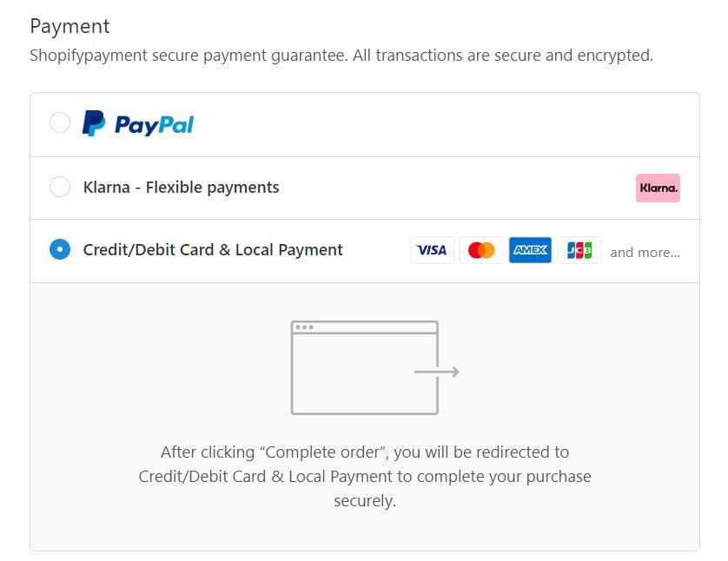This screenshot has height=561, width=728.
Task: Click the word "securely." in redirect note
Action: (x=365, y=501)
